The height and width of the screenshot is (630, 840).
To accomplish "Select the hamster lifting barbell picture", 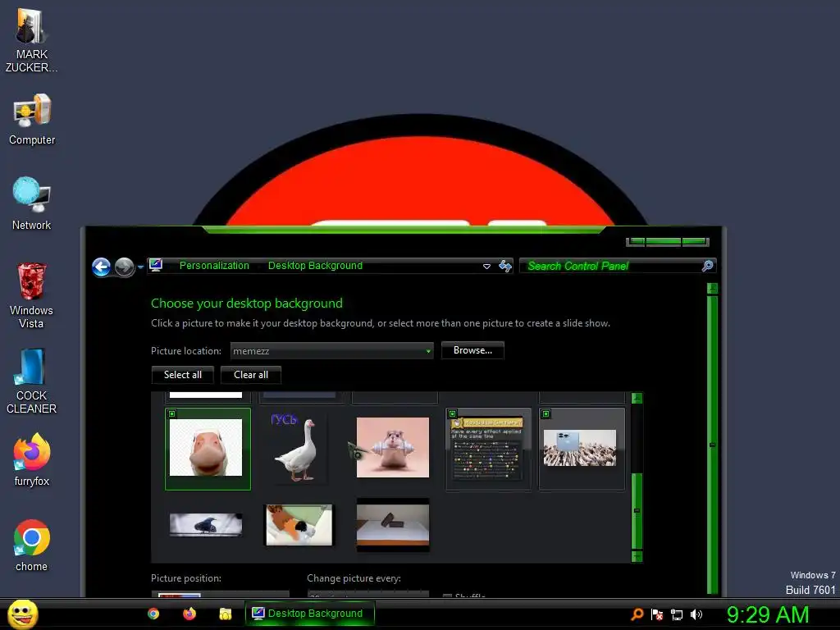I will tap(393, 449).
